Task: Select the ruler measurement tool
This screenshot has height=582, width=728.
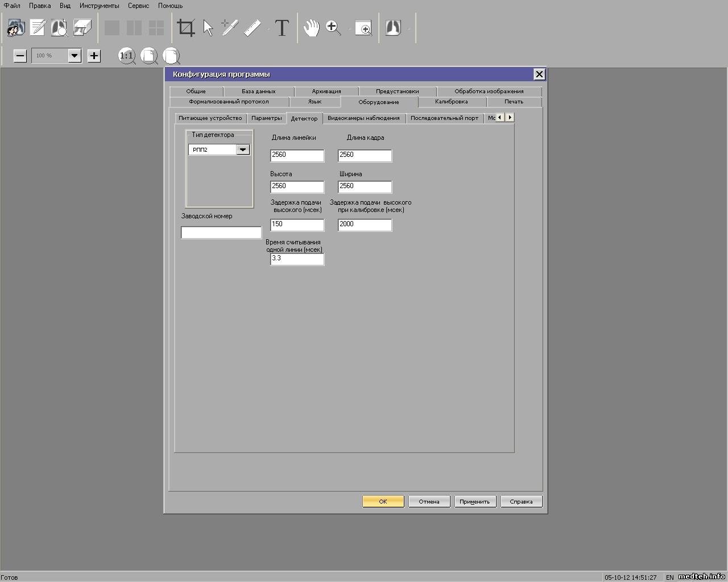Action: pyautogui.click(x=253, y=28)
